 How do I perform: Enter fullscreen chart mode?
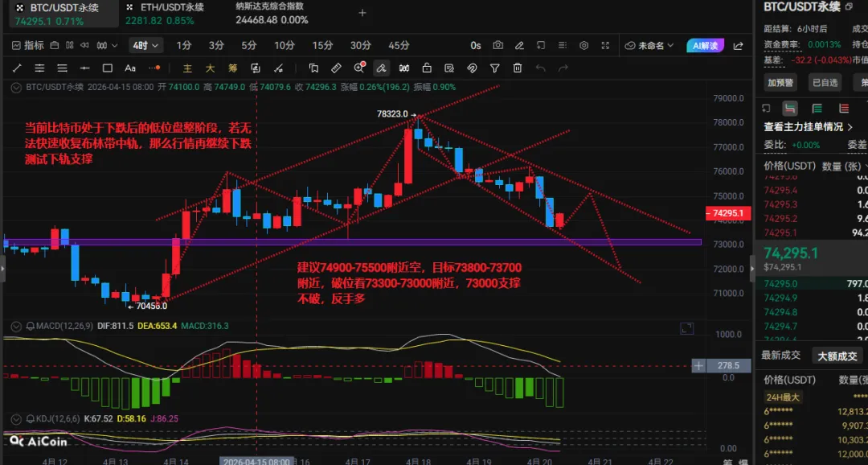click(606, 45)
